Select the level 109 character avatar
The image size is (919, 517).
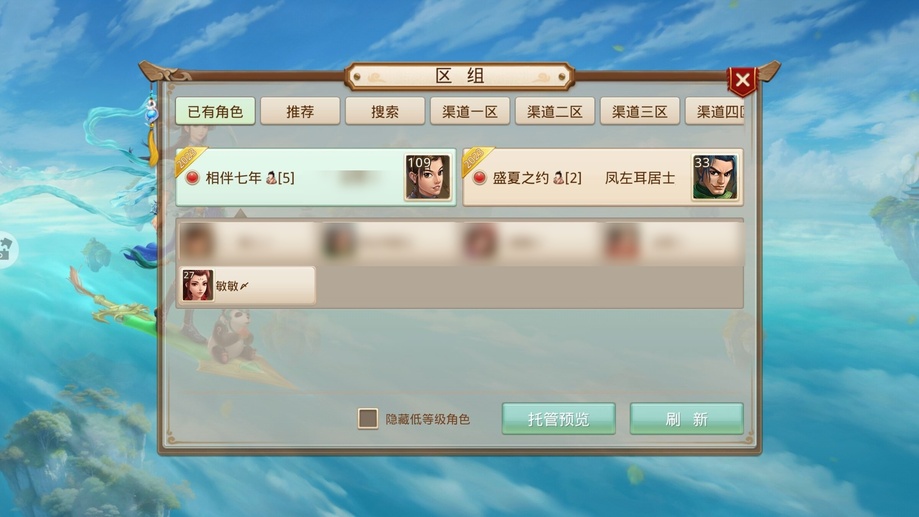tap(428, 177)
